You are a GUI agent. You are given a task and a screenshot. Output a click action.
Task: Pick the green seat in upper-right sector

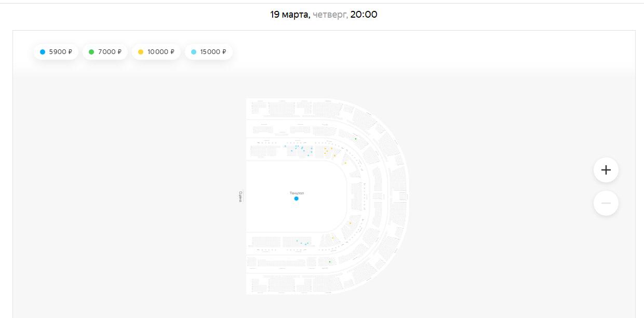pos(356,139)
